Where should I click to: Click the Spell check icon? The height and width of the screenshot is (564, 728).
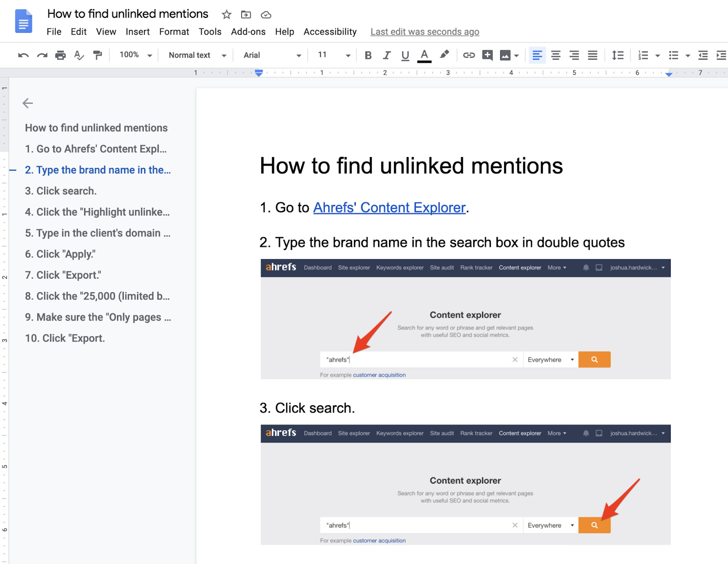pyautogui.click(x=79, y=56)
